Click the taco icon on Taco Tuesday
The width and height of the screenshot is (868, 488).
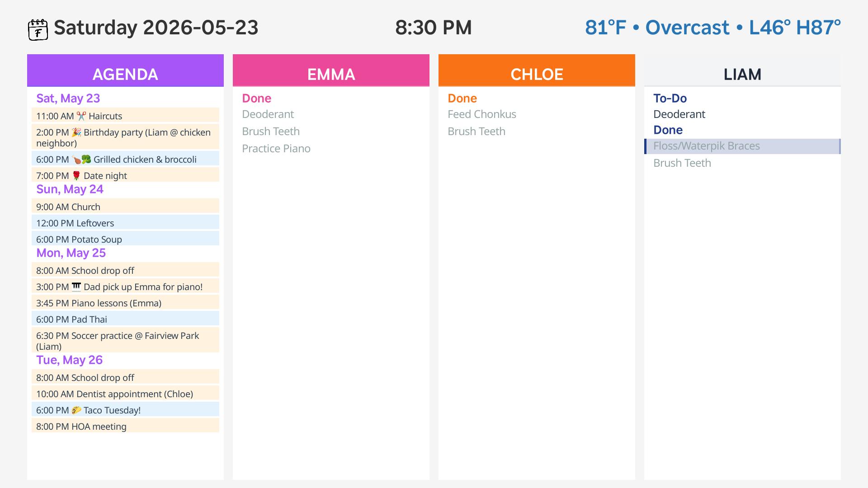76,410
